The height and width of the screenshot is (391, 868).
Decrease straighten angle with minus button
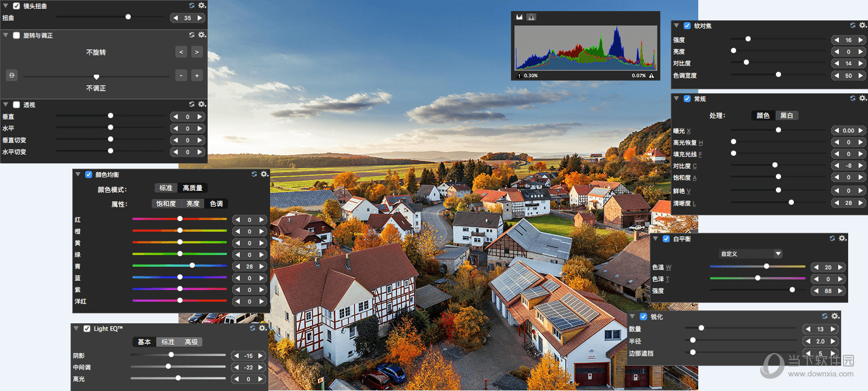pos(181,75)
